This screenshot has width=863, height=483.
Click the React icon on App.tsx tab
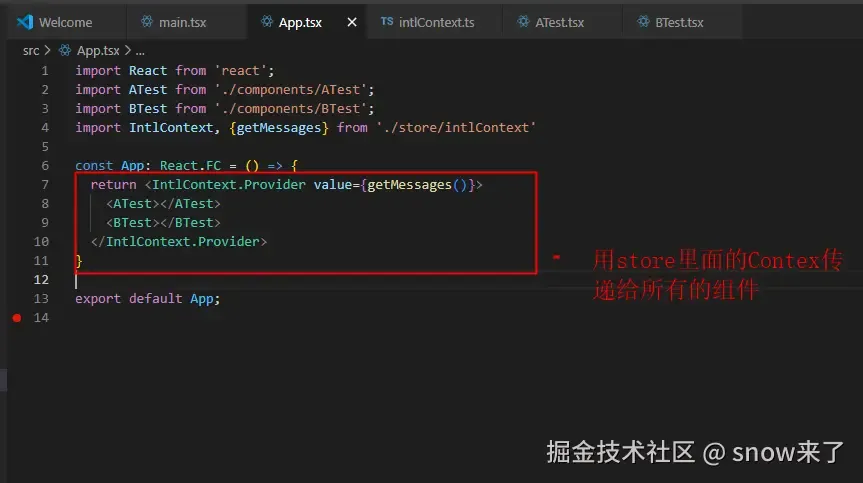point(266,21)
